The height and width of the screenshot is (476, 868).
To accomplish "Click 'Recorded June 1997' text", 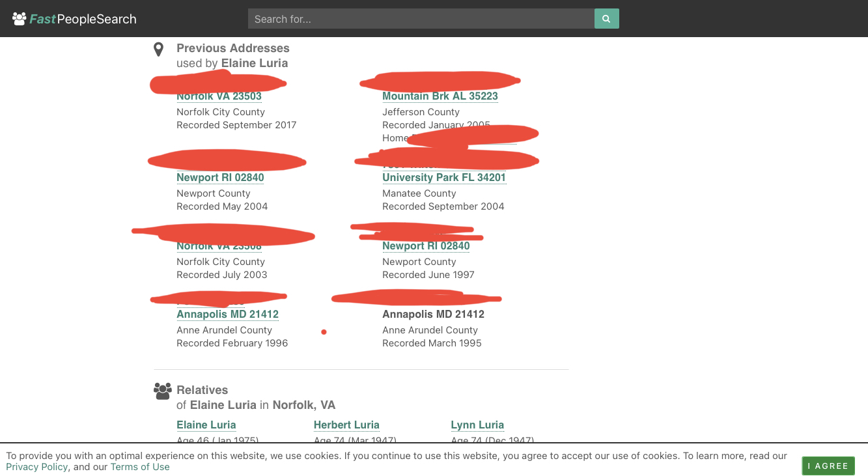I will [x=428, y=275].
